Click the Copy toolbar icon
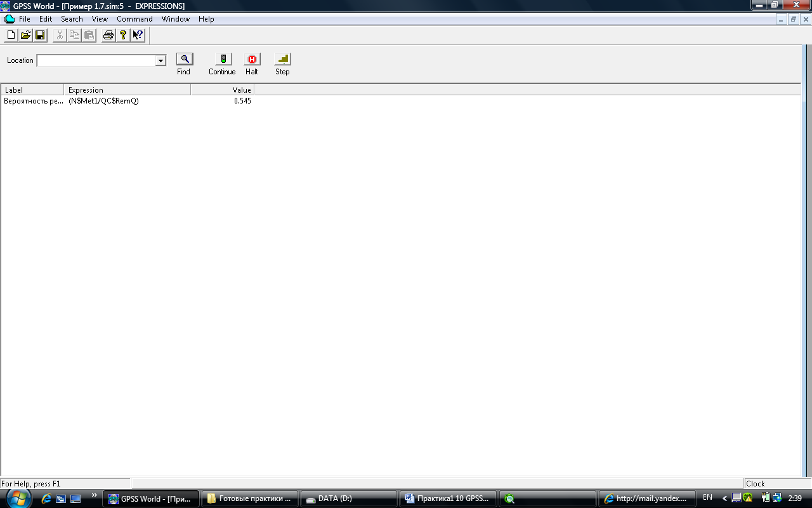 pyautogui.click(x=74, y=35)
